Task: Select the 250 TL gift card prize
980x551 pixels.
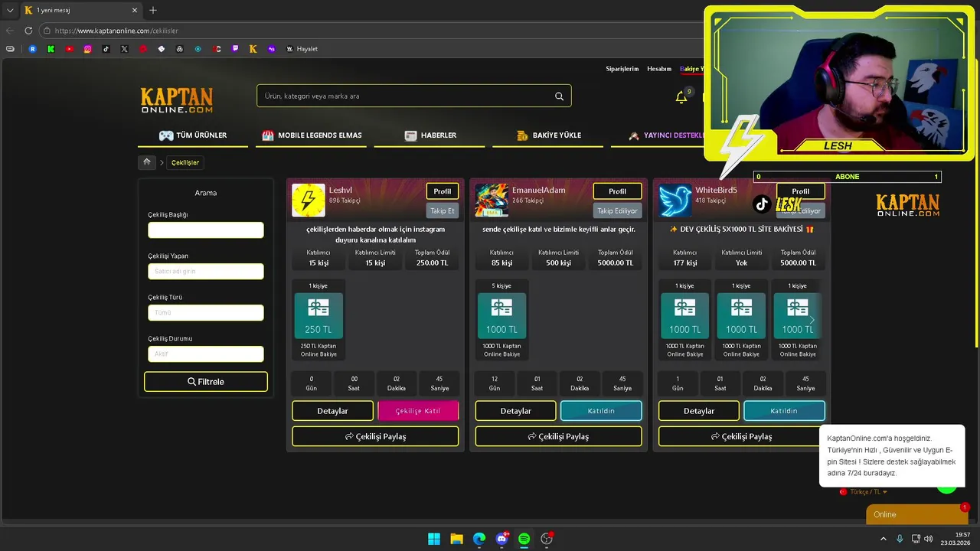Action: click(x=318, y=315)
